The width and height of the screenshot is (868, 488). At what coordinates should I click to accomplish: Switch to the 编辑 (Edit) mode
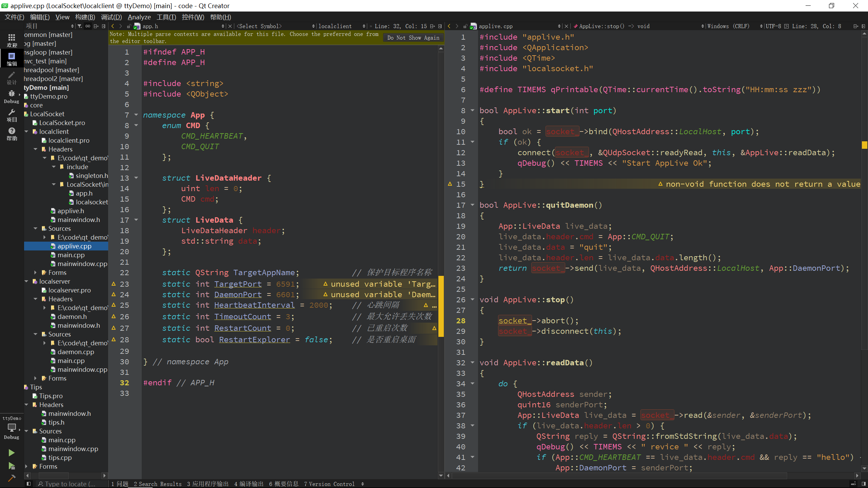[12, 59]
